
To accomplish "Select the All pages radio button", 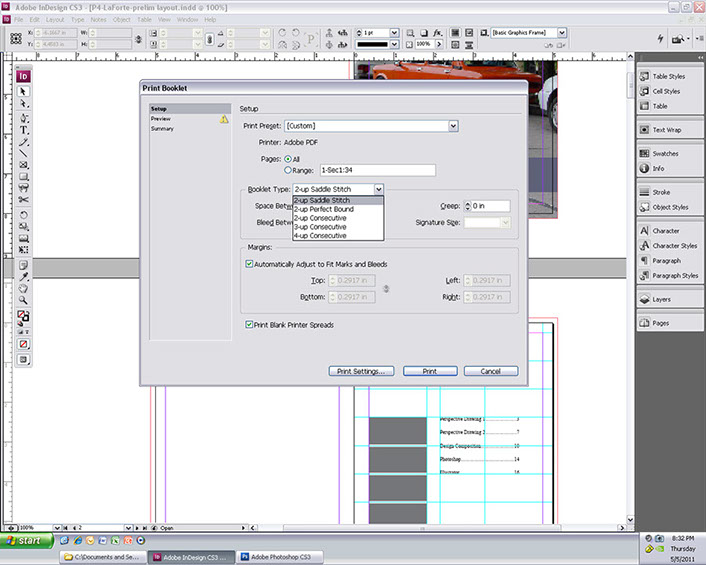I will (288, 159).
